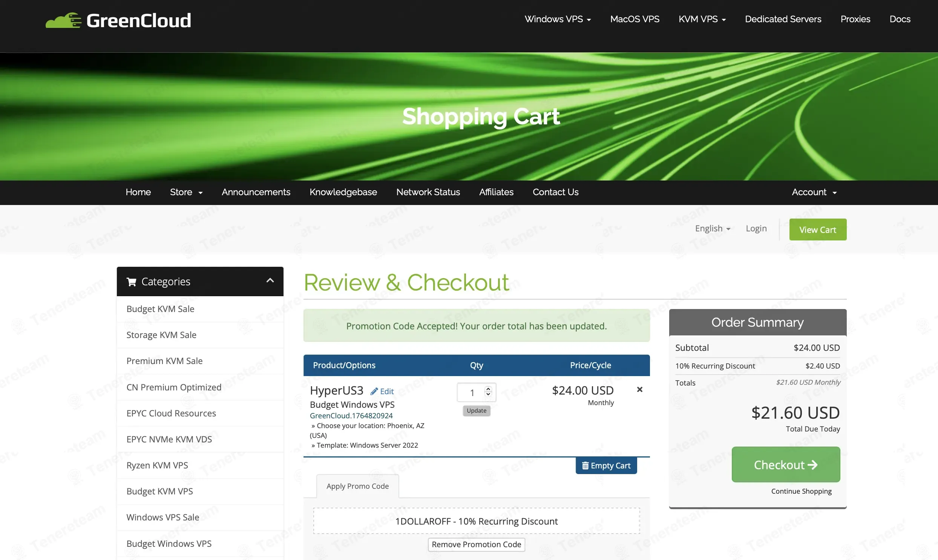The width and height of the screenshot is (938, 560).
Task: Open the Contact Us page
Action: [x=555, y=192]
